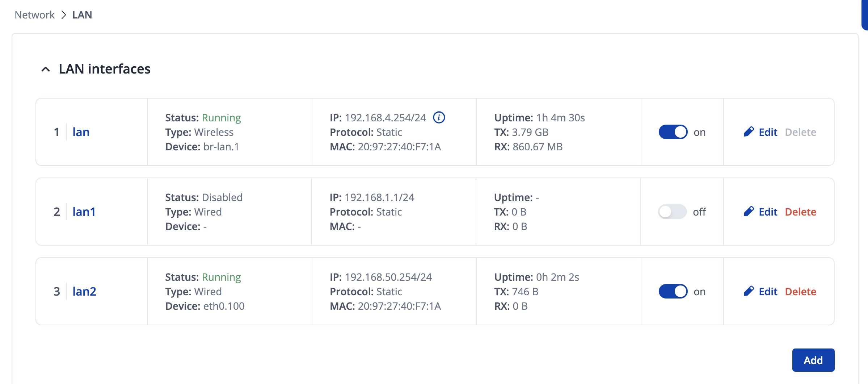Image resolution: width=868 pixels, height=384 pixels.
Task: Click the pencil icon in lan row
Action: click(x=749, y=132)
